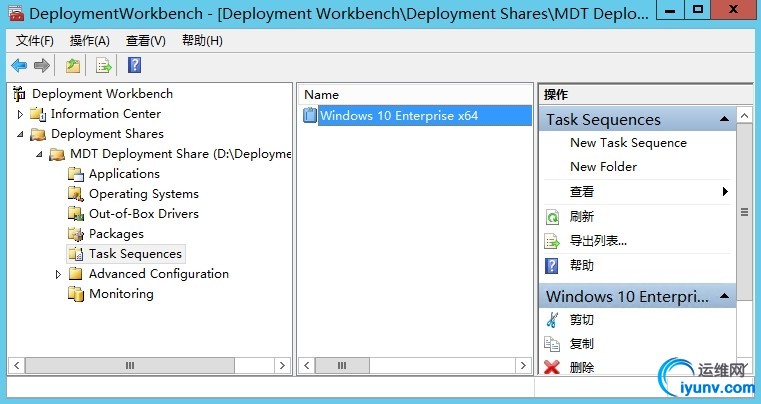Viewport: 761px width, 404px height.
Task: Click the Up one level toolbar icon
Action: pyautogui.click(x=73, y=65)
